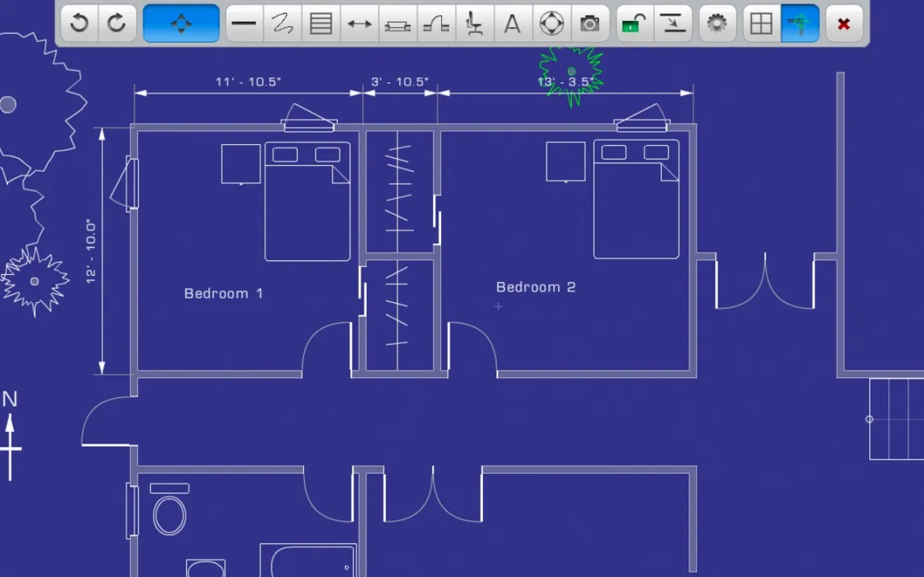This screenshot has height=577, width=924.
Task: Select the freehand sketch tool
Action: 282,23
